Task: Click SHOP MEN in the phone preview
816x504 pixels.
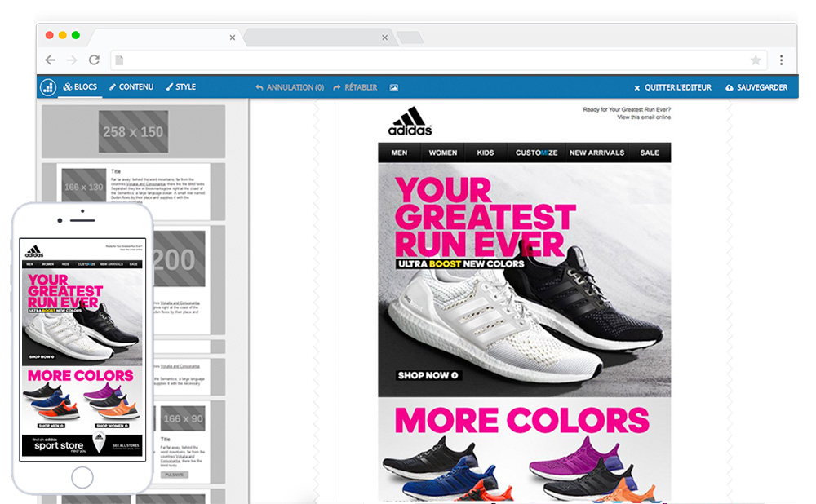Action: pyautogui.click(x=51, y=426)
